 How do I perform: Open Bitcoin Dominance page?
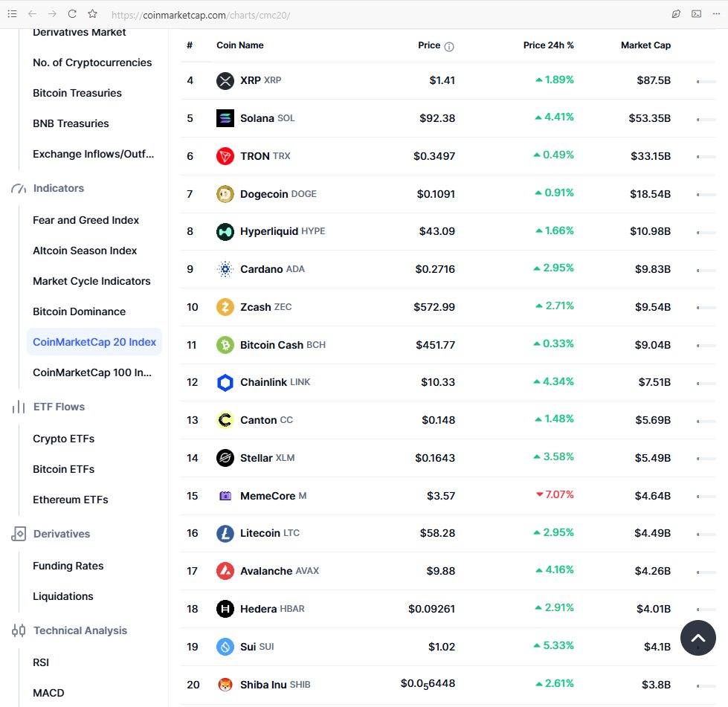click(x=80, y=311)
